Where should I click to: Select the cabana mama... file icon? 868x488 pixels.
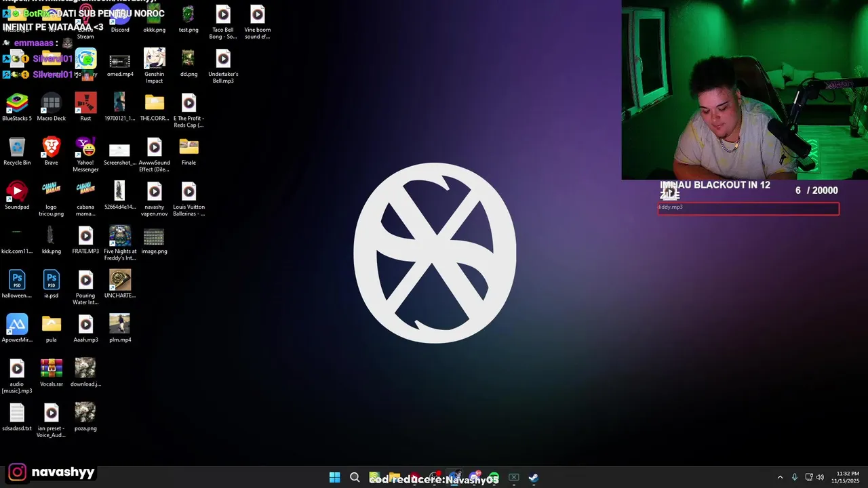click(85, 199)
